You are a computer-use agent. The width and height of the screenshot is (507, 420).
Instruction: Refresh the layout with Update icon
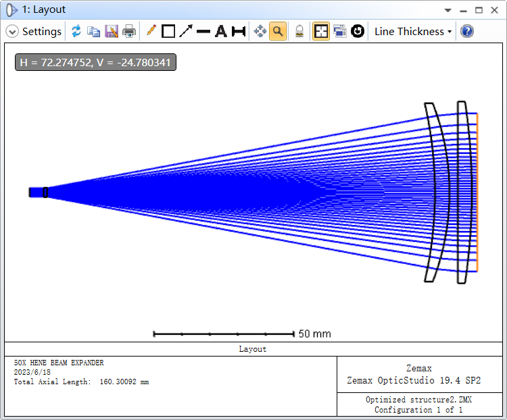[76, 31]
